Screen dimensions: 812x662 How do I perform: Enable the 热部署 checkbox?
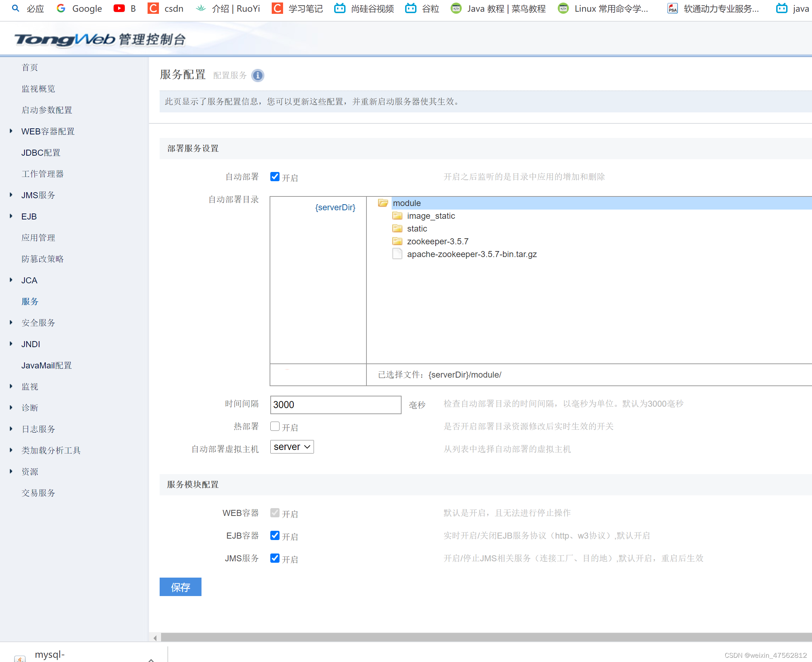pyautogui.click(x=275, y=426)
